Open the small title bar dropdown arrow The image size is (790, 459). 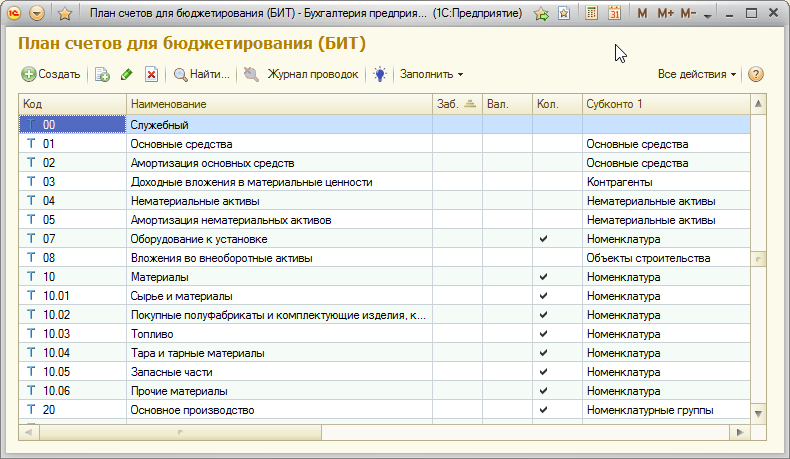pos(708,15)
